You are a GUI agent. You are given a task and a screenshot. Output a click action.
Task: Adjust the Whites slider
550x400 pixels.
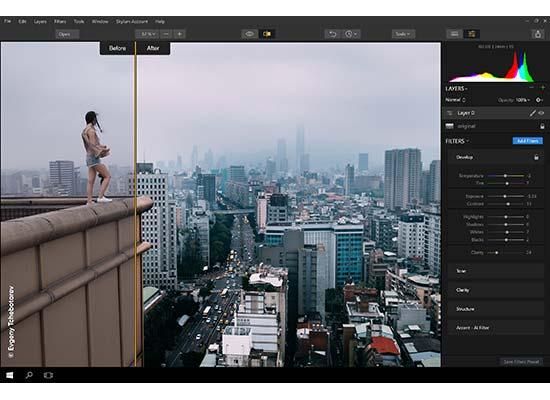pos(505,232)
